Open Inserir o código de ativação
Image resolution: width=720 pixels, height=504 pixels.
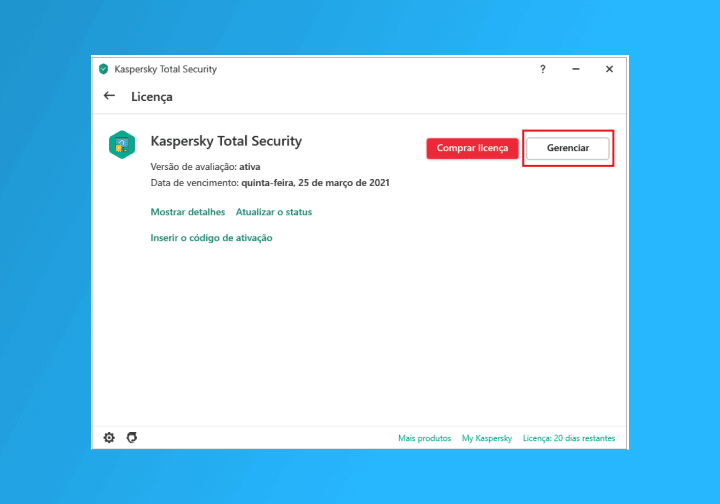(211, 238)
